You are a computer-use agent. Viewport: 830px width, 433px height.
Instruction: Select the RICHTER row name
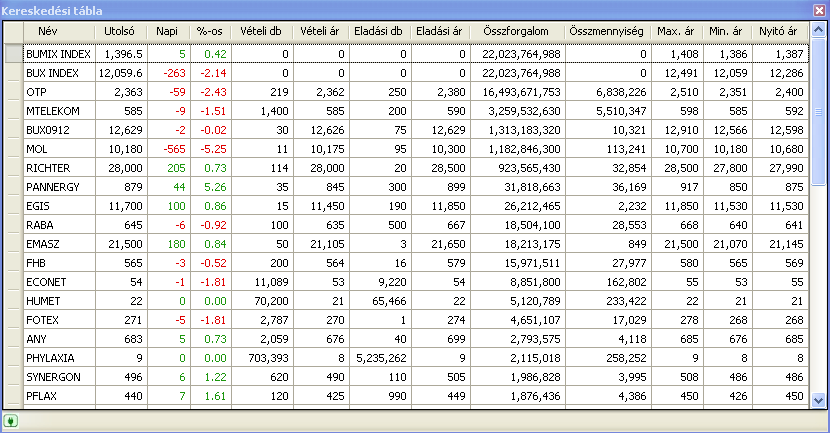(x=48, y=168)
